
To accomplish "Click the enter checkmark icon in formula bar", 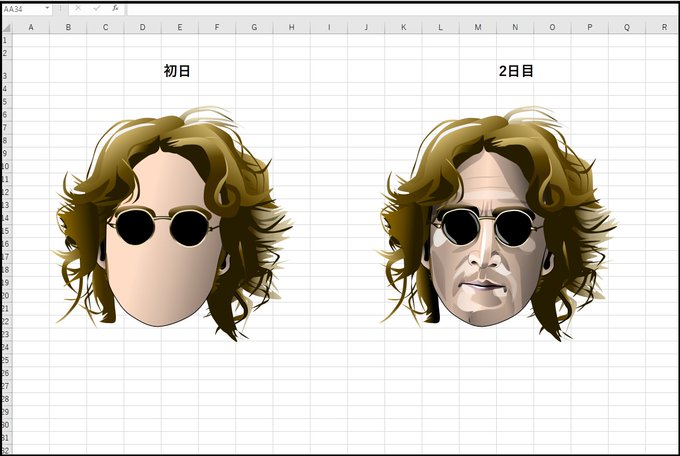I will tap(97, 8).
